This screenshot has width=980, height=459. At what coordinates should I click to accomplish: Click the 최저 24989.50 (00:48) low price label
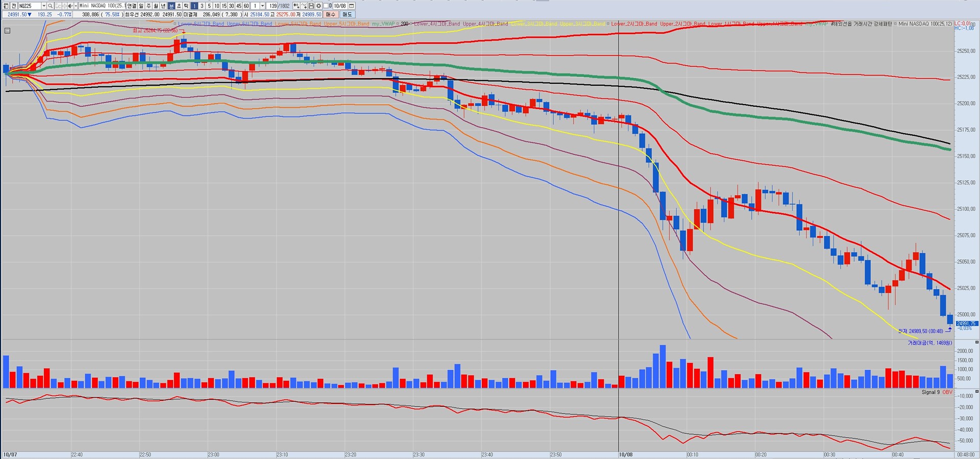pyautogui.click(x=920, y=331)
